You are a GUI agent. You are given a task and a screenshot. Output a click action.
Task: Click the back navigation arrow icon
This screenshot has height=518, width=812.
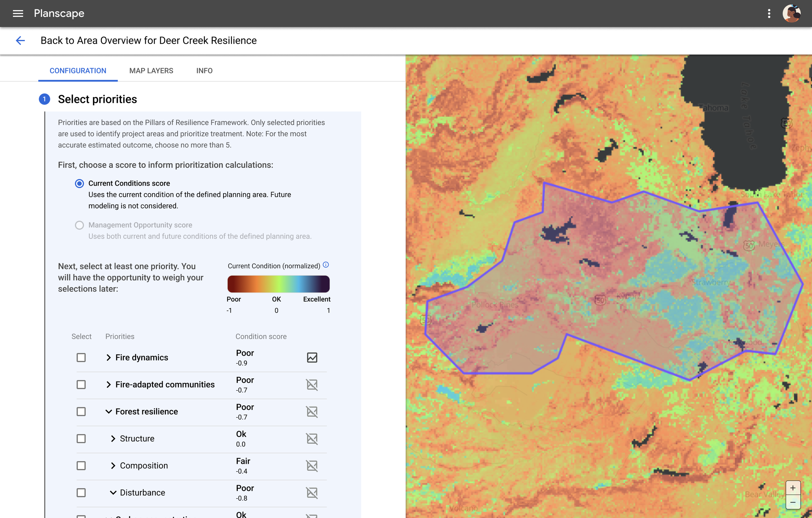(x=20, y=40)
